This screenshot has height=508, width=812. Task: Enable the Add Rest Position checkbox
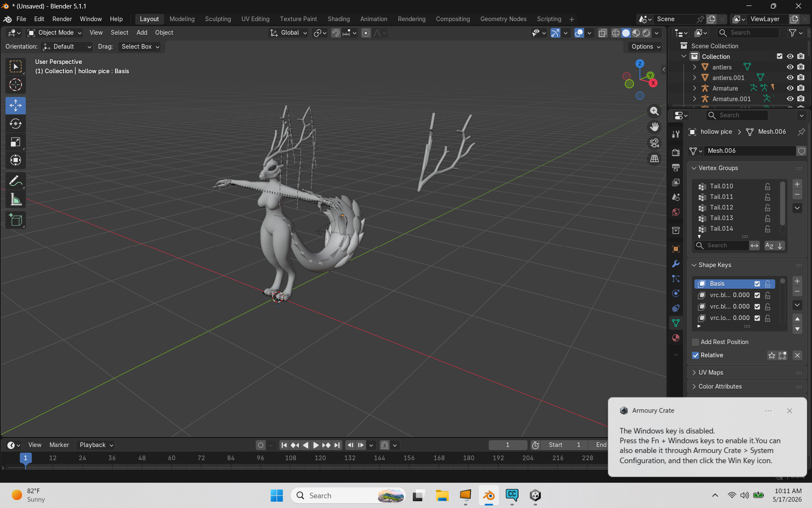coord(695,342)
